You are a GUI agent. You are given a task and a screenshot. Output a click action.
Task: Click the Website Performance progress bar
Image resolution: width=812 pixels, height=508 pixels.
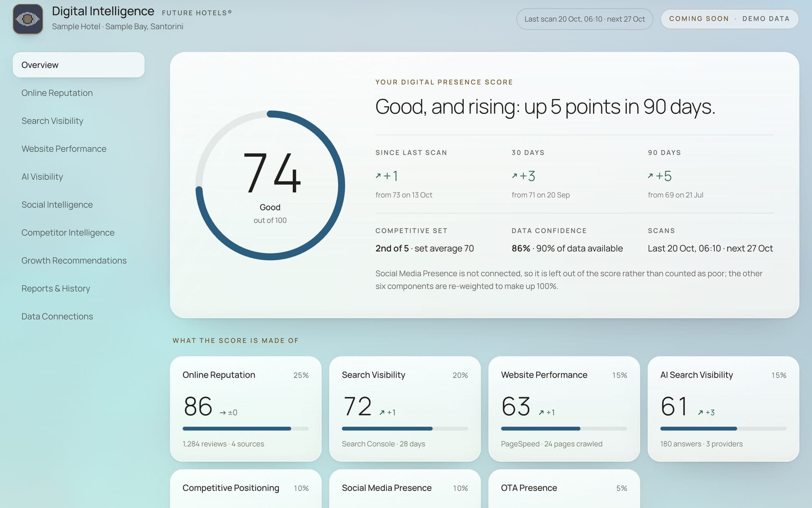tap(564, 429)
